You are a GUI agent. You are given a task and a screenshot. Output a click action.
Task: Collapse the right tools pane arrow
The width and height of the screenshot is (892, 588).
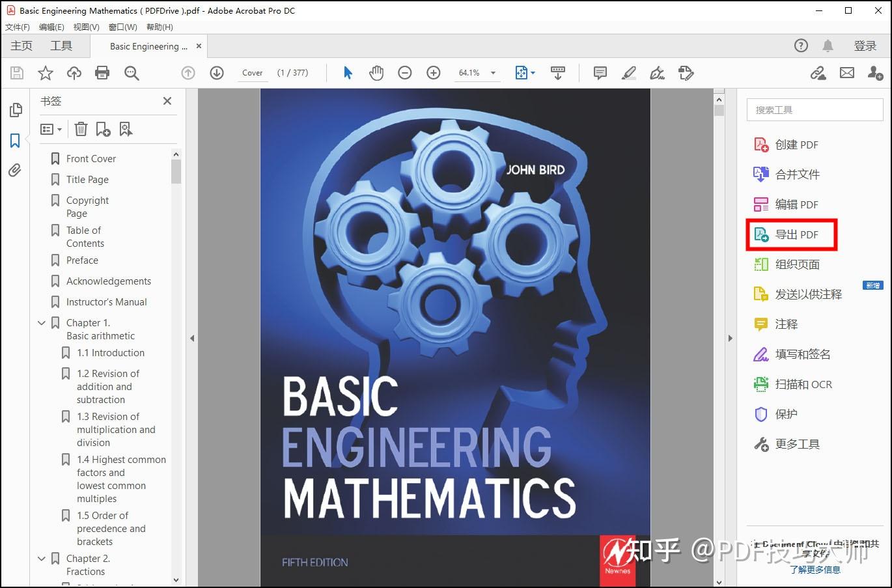point(730,339)
